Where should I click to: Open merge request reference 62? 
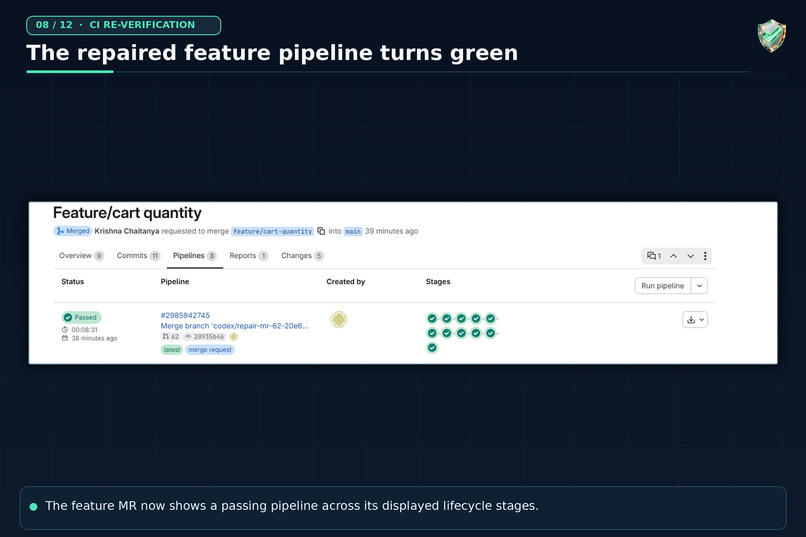pos(171,337)
